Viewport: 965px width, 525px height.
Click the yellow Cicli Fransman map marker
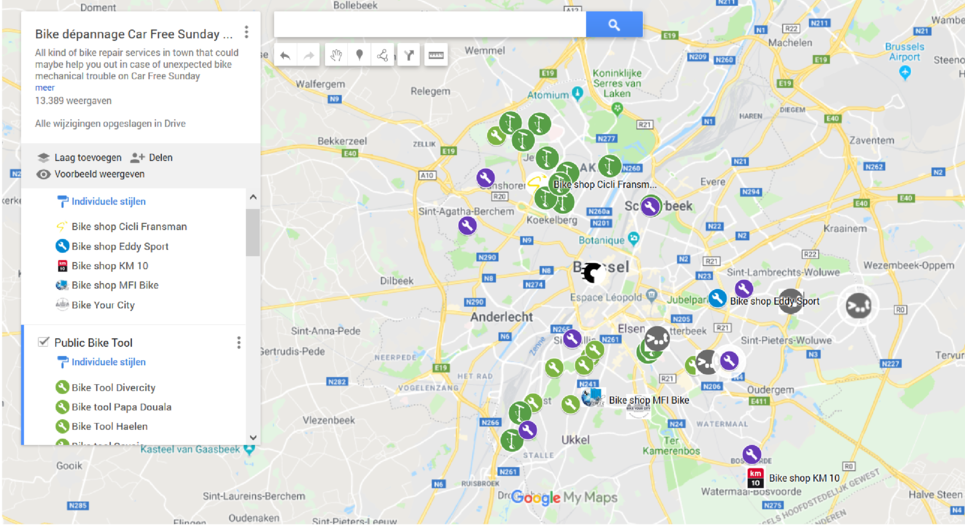[x=536, y=183]
